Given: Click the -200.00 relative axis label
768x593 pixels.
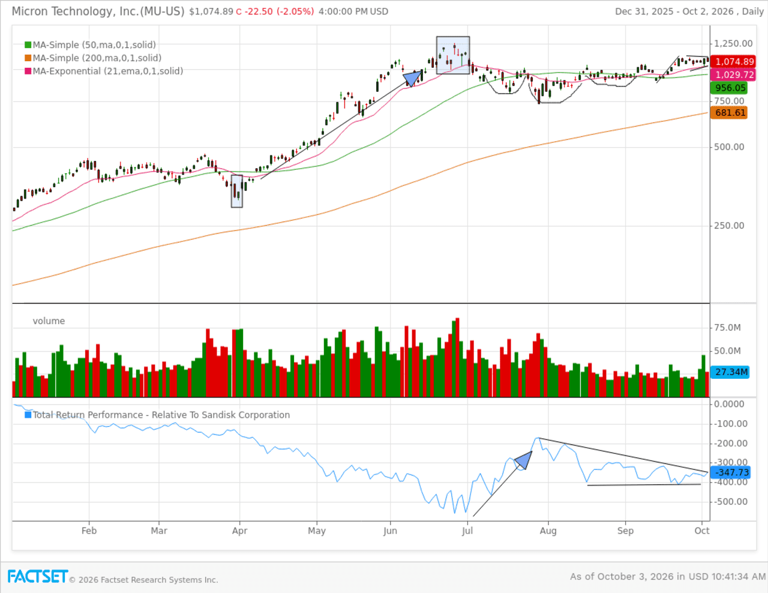Looking at the screenshot, I should click(x=729, y=444).
